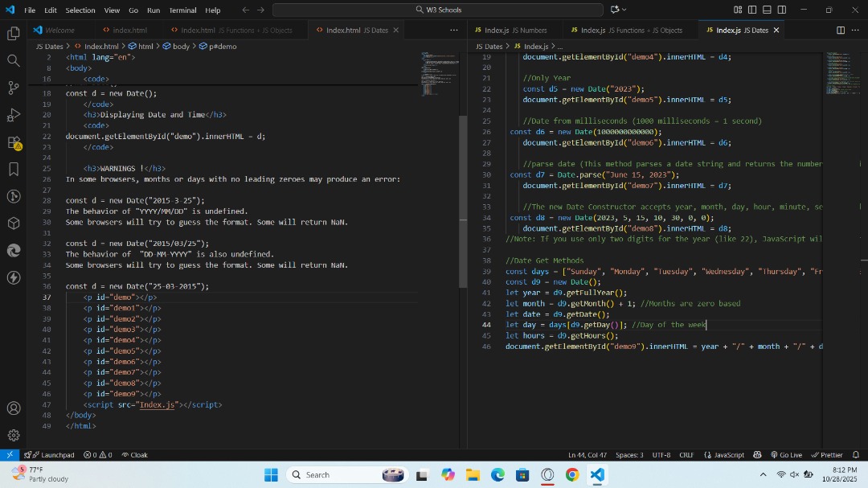Open the cube-shaped icon in activity bar
This screenshot has width=868, height=488.
tap(14, 223)
